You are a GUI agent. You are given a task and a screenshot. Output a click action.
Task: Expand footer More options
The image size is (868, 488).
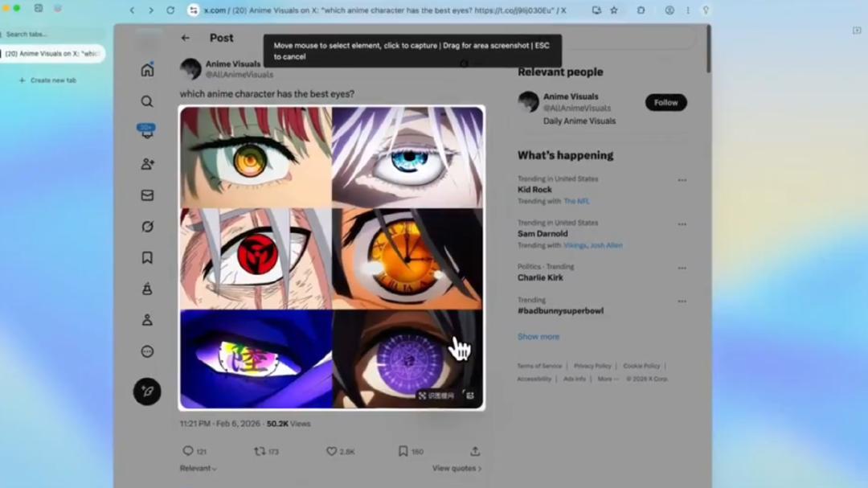pos(608,379)
